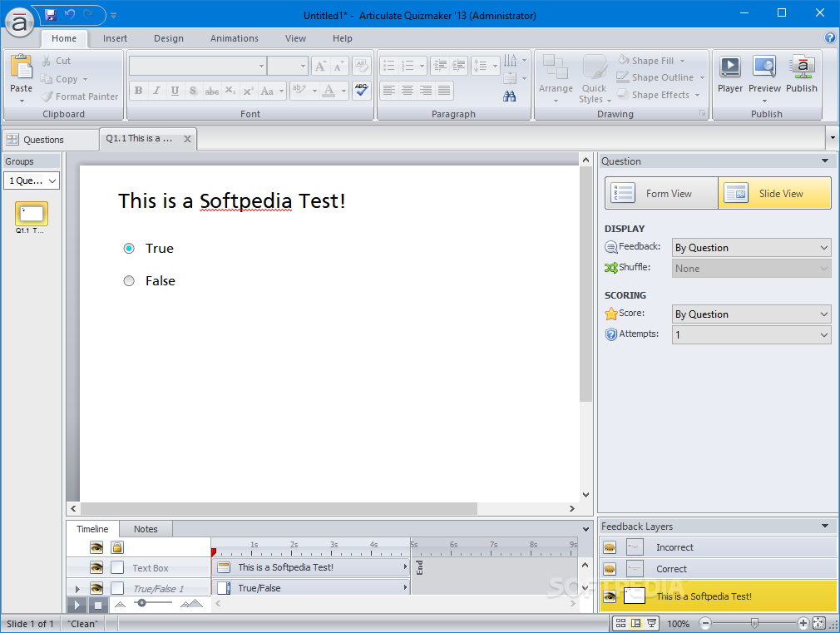
Task: Center the paragraph text
Action: point(408,90)
